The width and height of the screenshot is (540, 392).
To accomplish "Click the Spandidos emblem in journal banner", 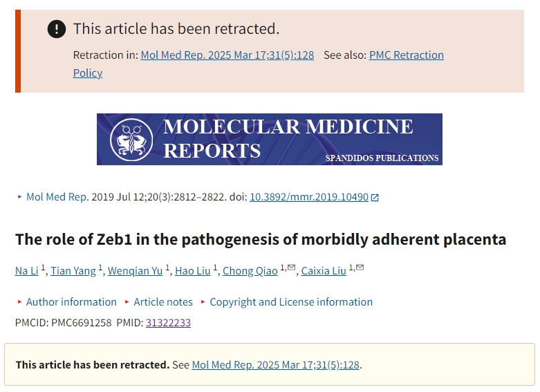I will (x=131, y=140).
